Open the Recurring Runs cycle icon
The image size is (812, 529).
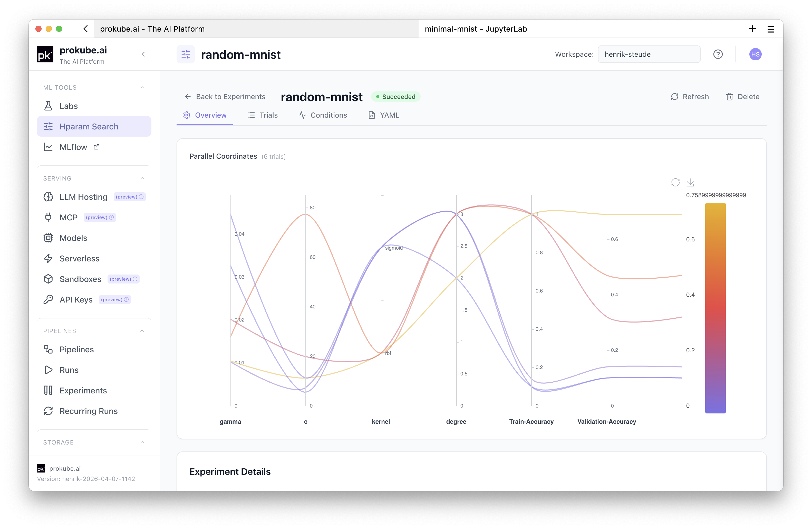coord(48,411)
